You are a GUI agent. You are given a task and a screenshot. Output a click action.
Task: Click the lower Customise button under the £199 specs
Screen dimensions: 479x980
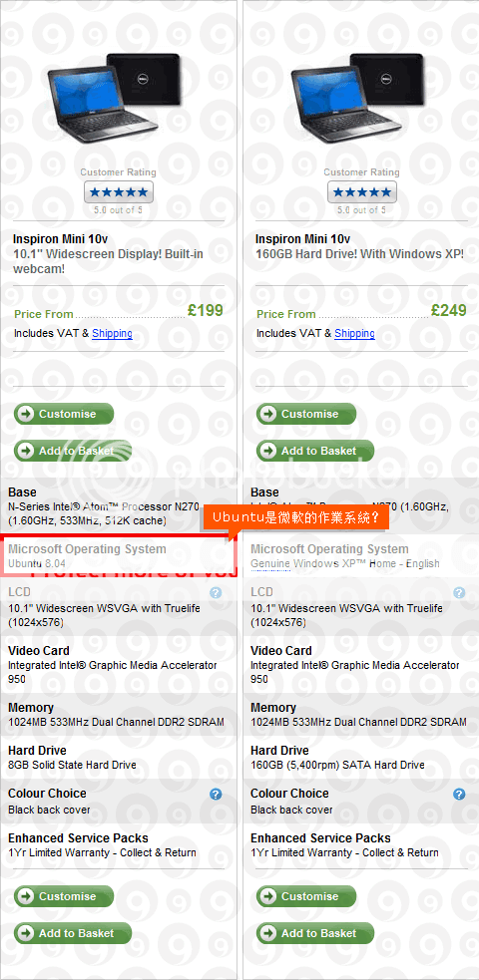(64, 896)
